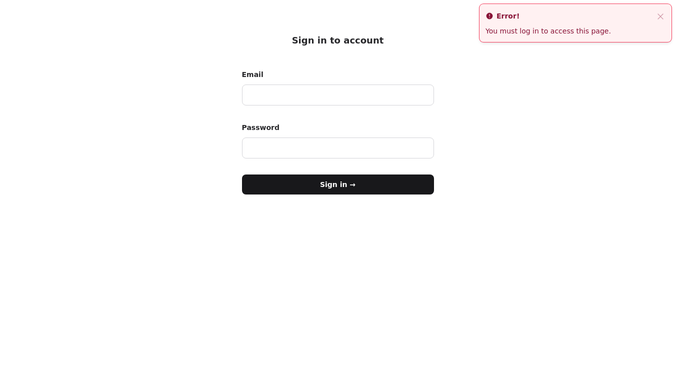683x384 pixels.
Task: Submit the form with Sign in button
Action: pyautogui.click(x=338, y=185)
